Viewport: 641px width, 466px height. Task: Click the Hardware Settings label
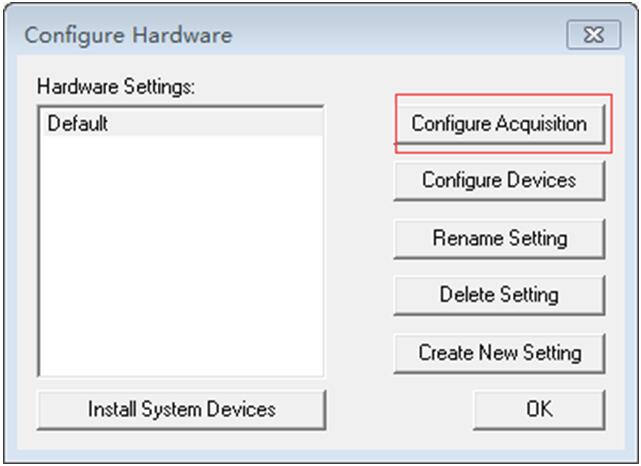point(116,87)
